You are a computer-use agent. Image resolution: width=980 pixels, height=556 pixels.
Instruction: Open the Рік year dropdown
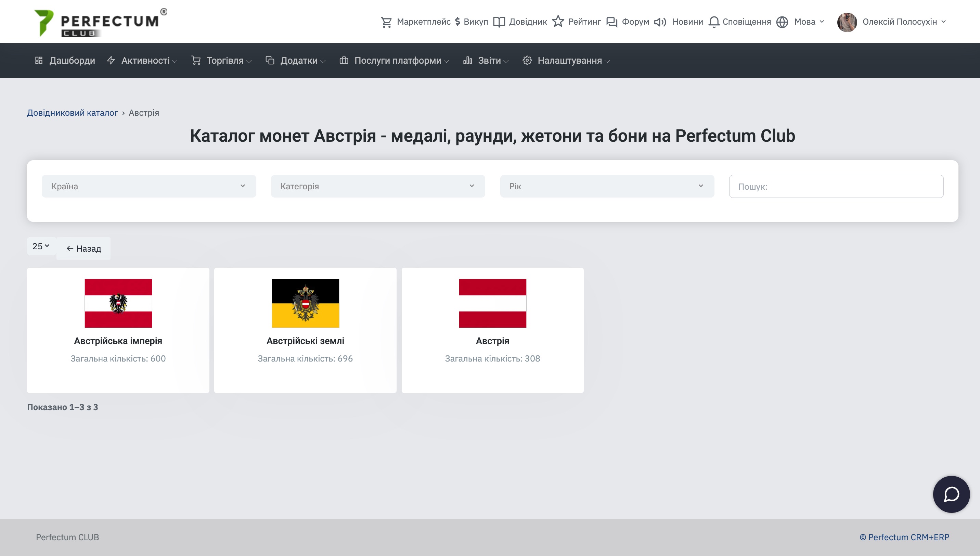(607, 186)
